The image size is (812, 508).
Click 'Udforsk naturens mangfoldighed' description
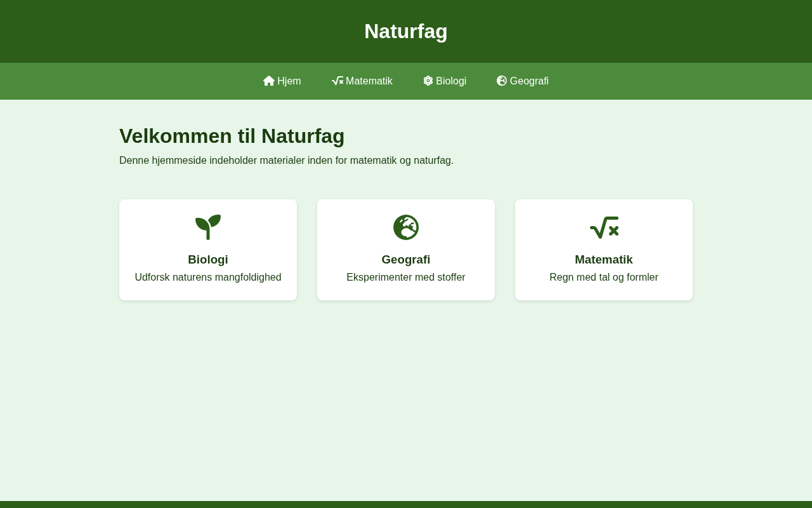tap(208, 277)
